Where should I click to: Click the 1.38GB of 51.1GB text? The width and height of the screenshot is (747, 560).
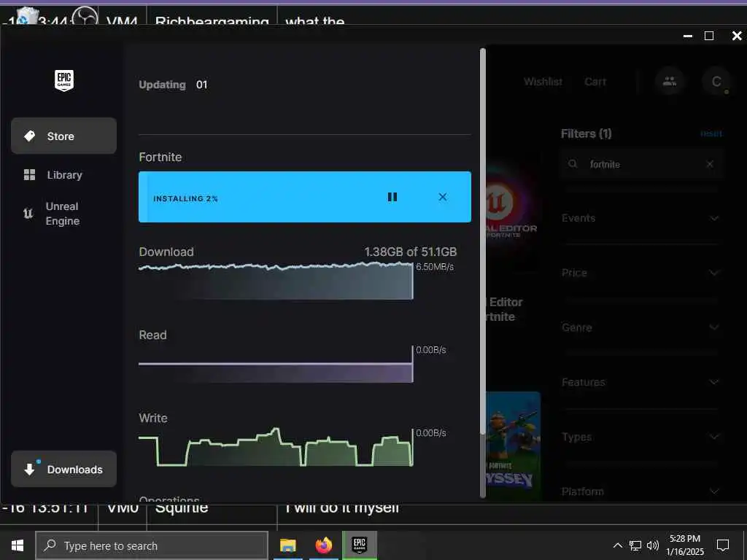point(410,252)
